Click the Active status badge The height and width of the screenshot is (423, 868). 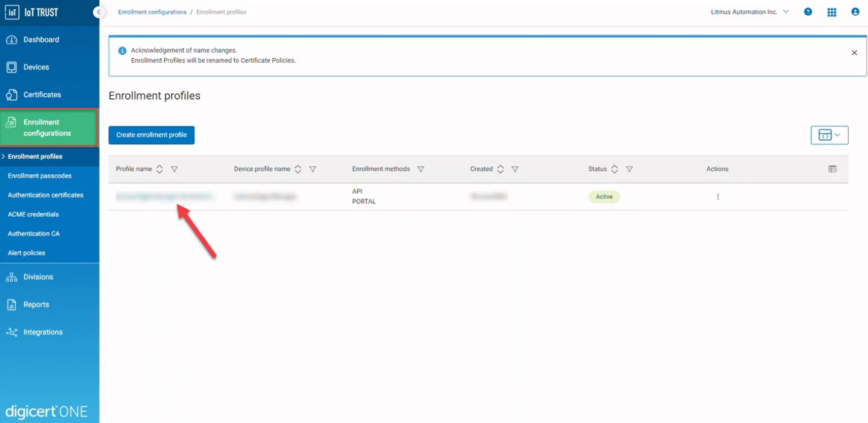(x=604, y=197)
